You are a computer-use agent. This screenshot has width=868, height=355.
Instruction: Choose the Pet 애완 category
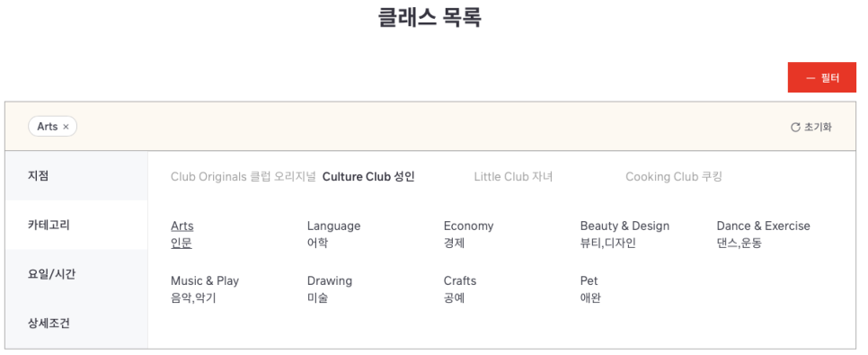590,289
